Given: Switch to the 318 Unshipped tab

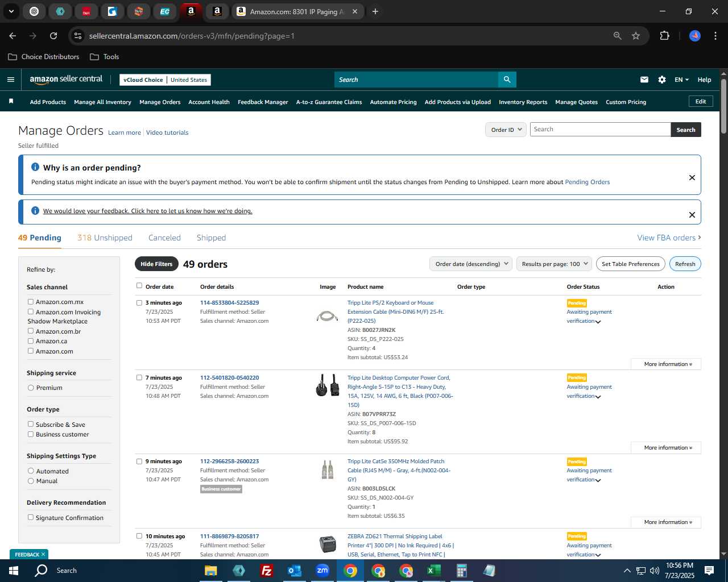Looking at the screenshot, I should click(105, 238).
